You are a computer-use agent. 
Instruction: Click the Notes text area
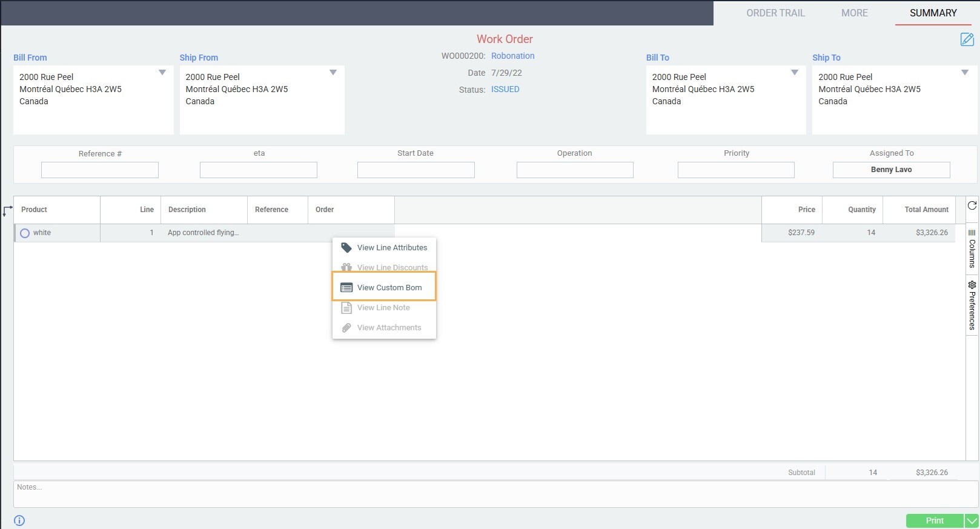click(495, 494)
